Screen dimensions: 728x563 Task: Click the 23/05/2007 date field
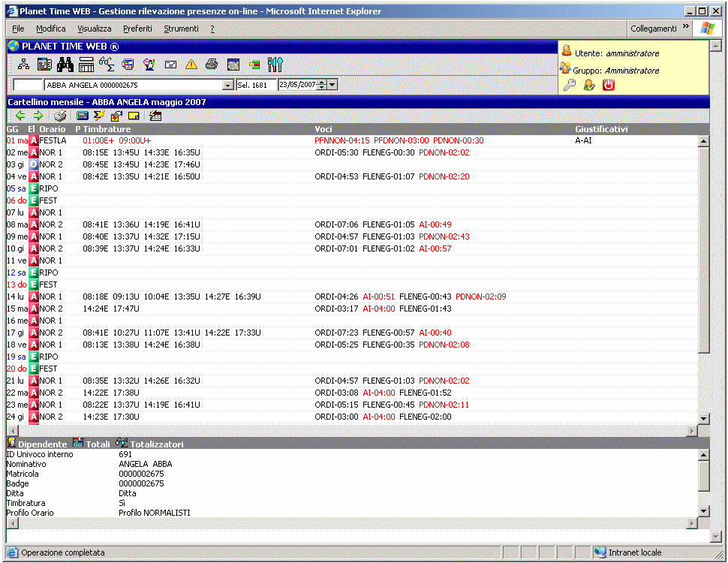point(297,85)
